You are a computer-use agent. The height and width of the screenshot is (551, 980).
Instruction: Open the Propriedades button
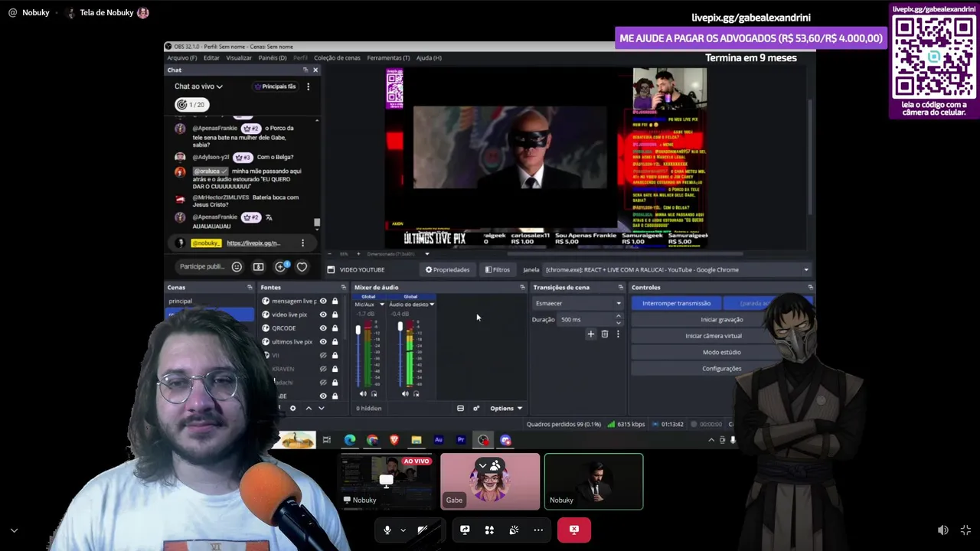click(448, 269)
